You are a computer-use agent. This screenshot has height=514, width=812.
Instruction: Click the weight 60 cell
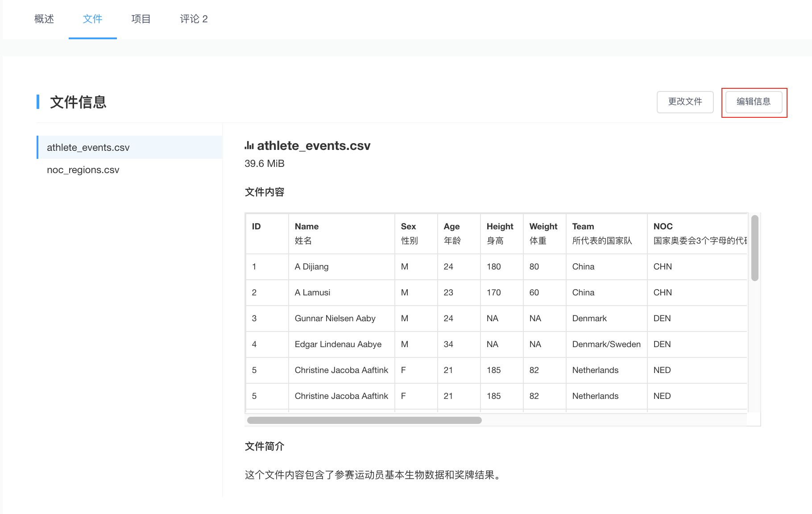pyautogui.click(x=544, y=293)
